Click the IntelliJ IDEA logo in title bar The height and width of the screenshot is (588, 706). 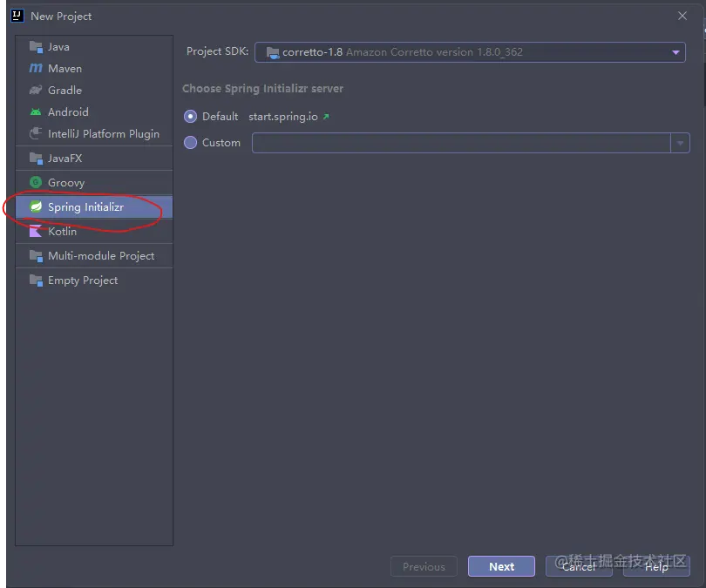coord(17,16)
